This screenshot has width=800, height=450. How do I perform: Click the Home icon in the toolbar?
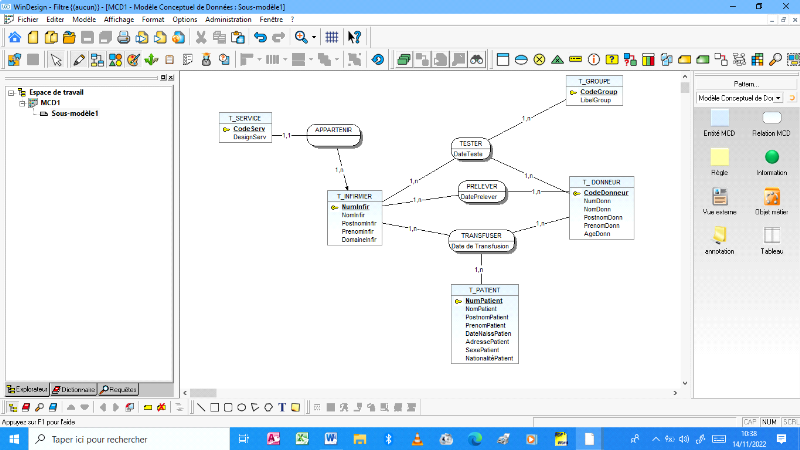click(14, 37)
